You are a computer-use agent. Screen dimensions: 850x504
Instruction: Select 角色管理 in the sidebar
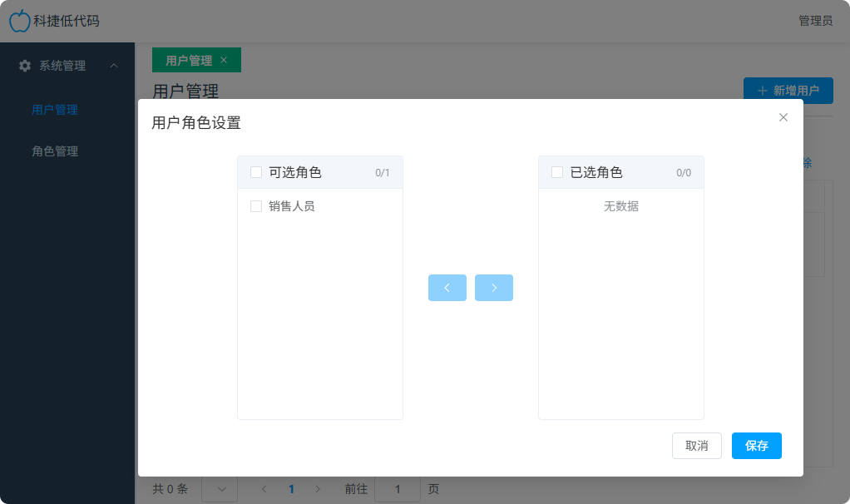pyautogui.click(x=55, y=151)
